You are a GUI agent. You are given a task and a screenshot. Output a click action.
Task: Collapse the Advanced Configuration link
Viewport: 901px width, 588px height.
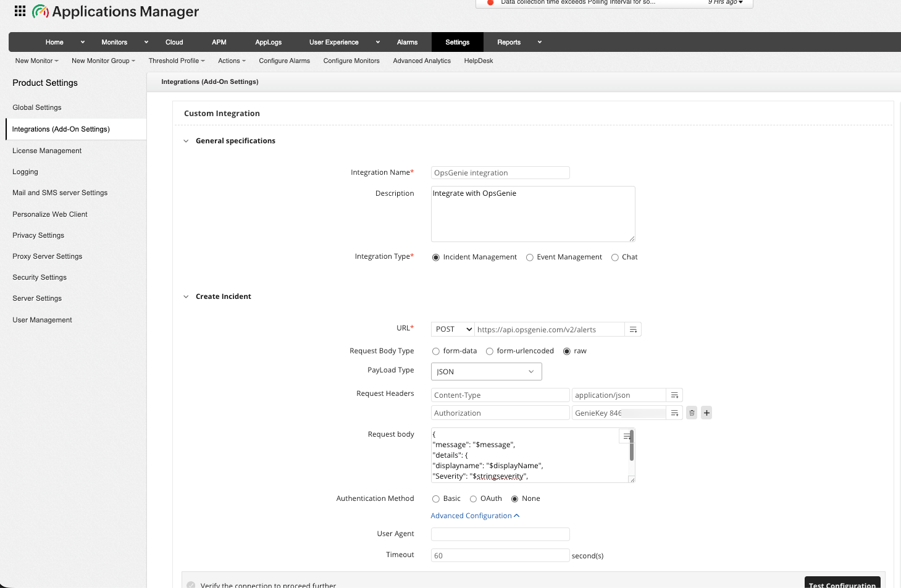pyautogui.click(x=475, y=516)
